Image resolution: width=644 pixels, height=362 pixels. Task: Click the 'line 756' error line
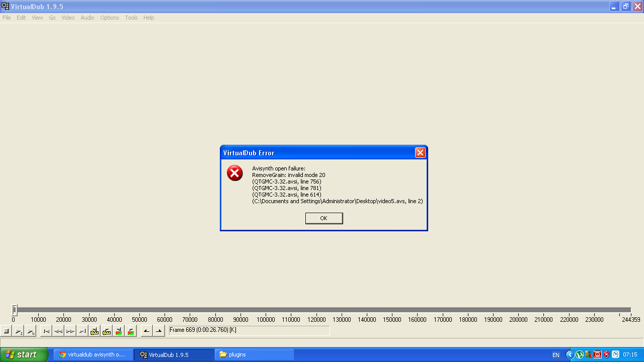tap(287, 182)
